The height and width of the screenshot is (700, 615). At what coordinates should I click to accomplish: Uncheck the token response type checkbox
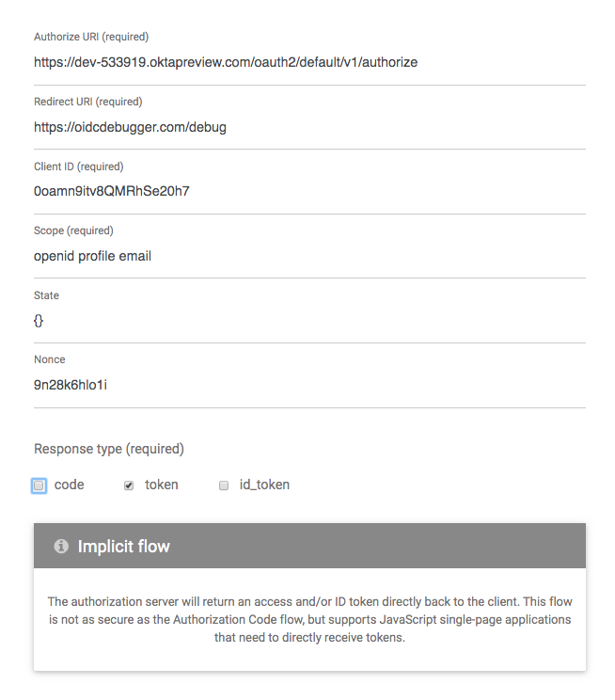(x=129, y=485)
